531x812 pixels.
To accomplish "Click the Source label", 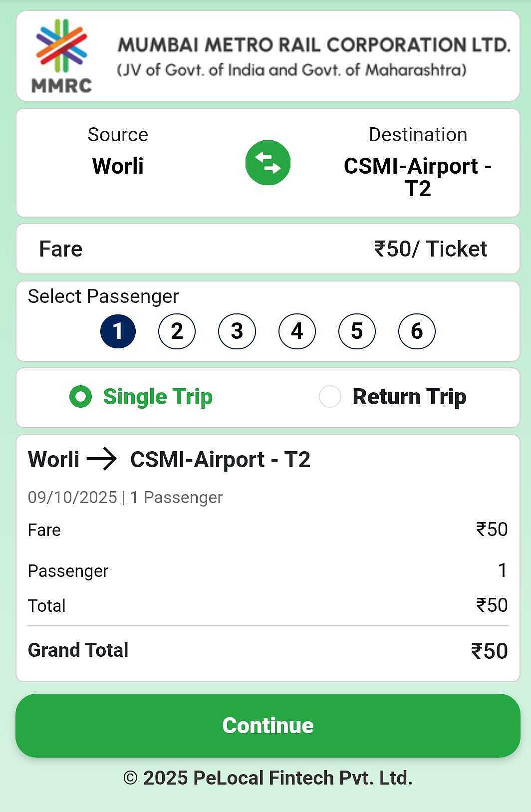I will 118,135.
